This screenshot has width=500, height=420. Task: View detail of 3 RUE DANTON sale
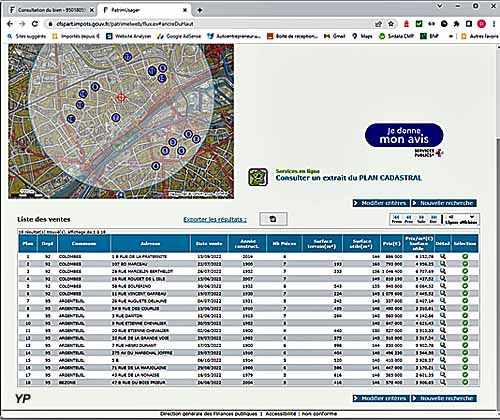442,315
